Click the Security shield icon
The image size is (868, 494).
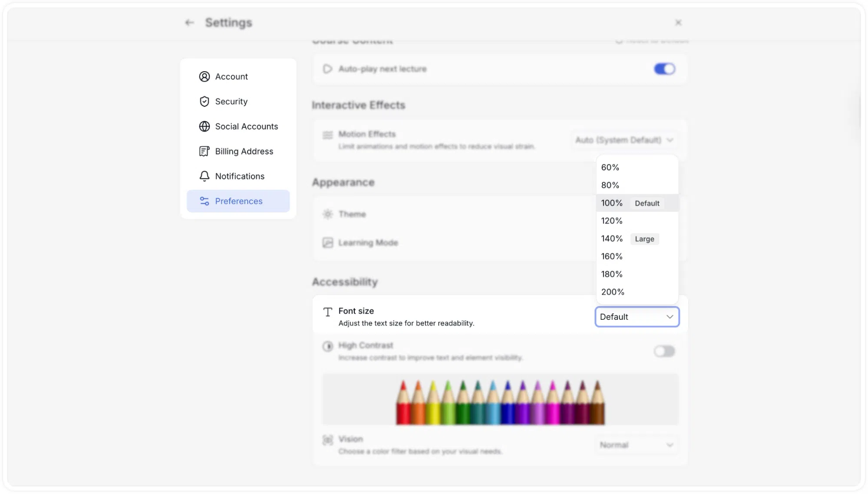(x=205, y=101)
